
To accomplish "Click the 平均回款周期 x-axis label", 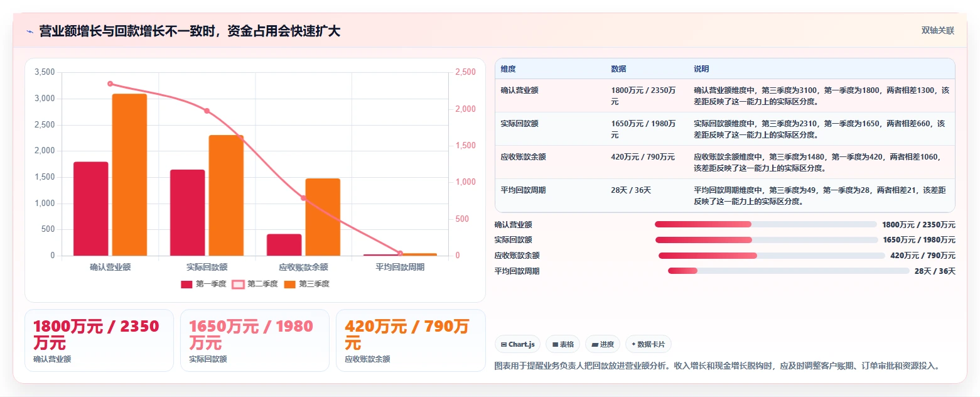I will (x=400, y=267).
